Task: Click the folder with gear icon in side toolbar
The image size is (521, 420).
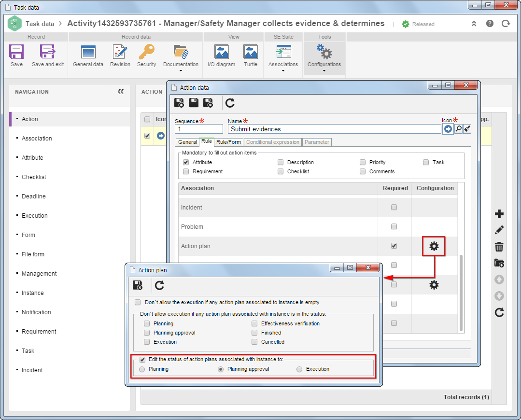Action: 499,263
